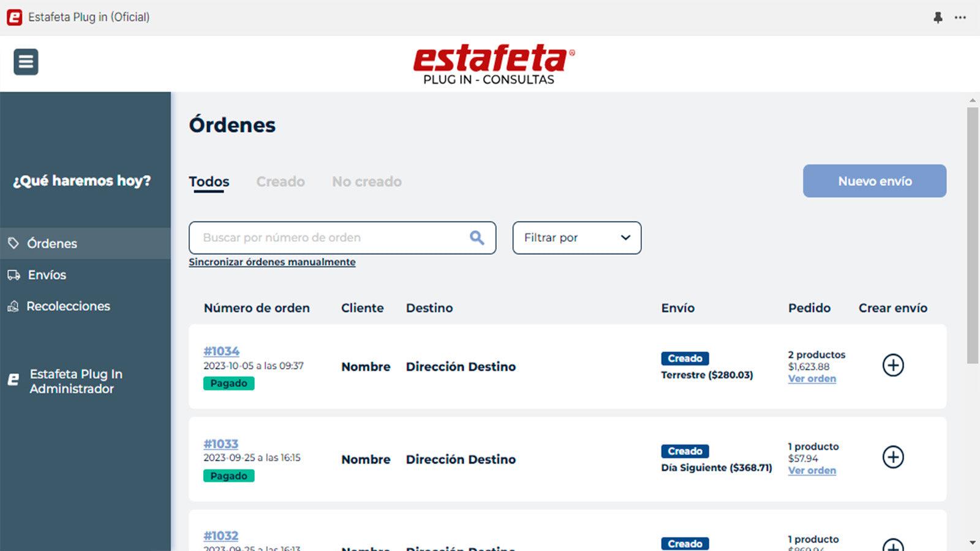Open the Envíos section from sidebar
Screen dimensions: 980x551
pyautogui.click(x=46, y=275)
